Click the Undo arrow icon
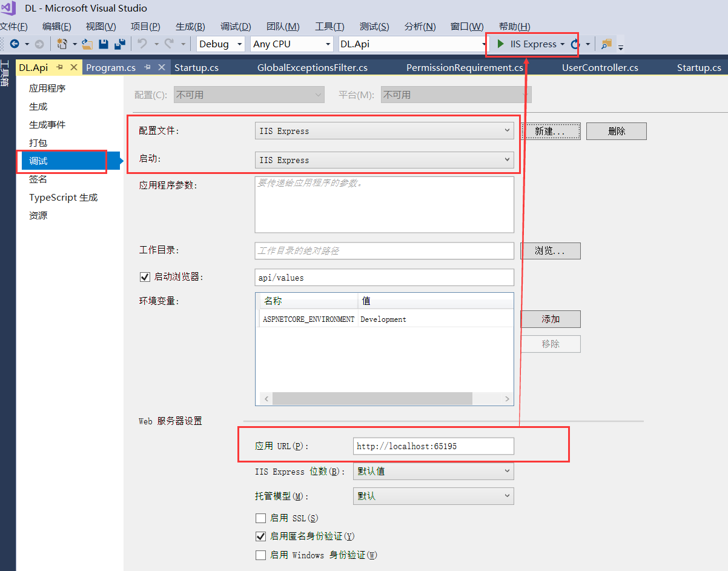 (142, 44)
